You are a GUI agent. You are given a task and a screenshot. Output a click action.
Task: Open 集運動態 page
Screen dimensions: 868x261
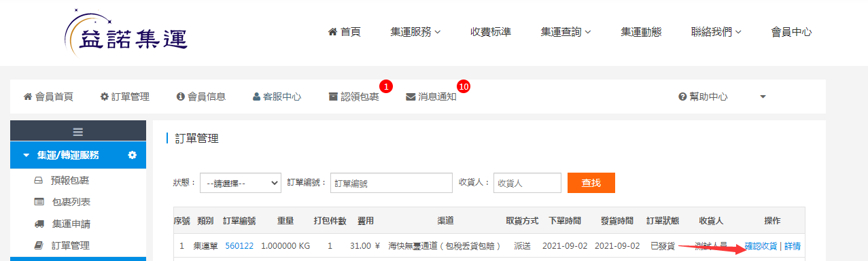coord(641,32)
